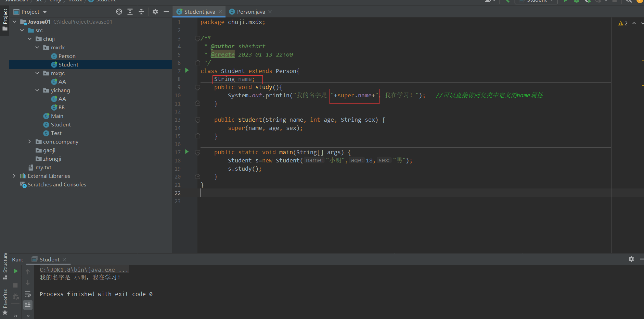
Task: Toggle soft-wrap in Run console
Action: point(28,294)
